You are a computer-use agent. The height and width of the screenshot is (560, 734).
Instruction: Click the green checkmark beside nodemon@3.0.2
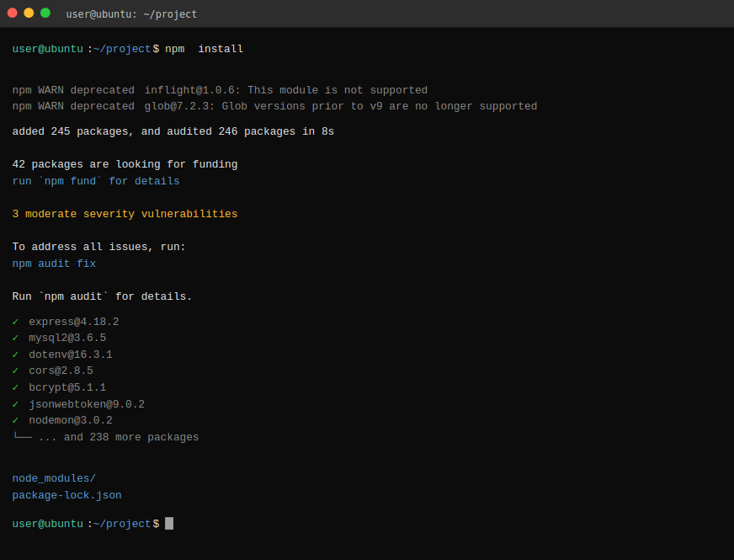15,420
